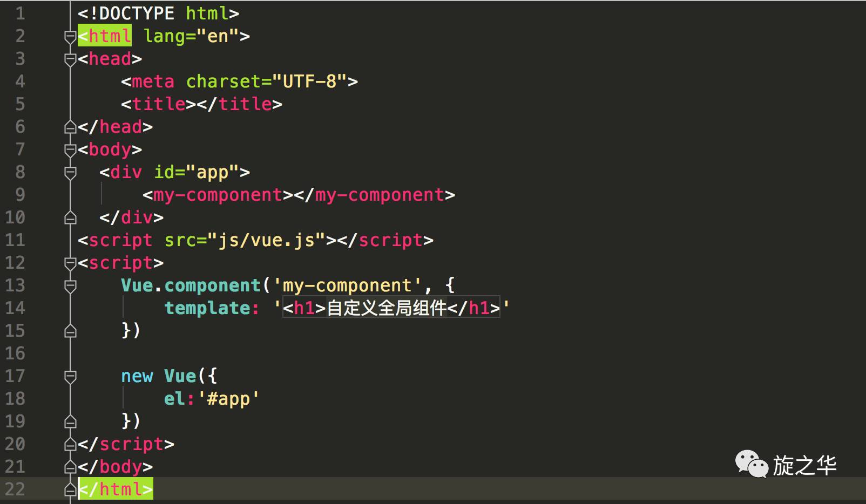Click line number 4 in the gutter
The width and height of the screenshot is (866, 504).
pyautogui.click(x=20, y=81)
